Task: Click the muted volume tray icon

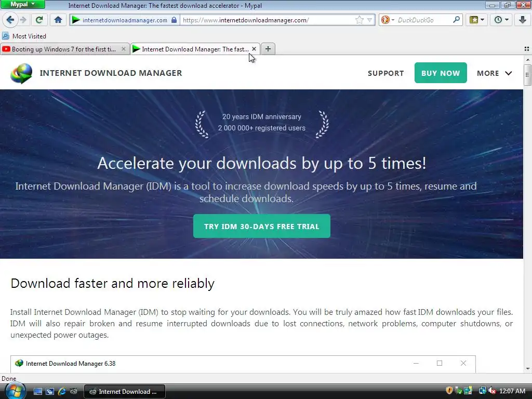Action: click(x=492, y=391)
